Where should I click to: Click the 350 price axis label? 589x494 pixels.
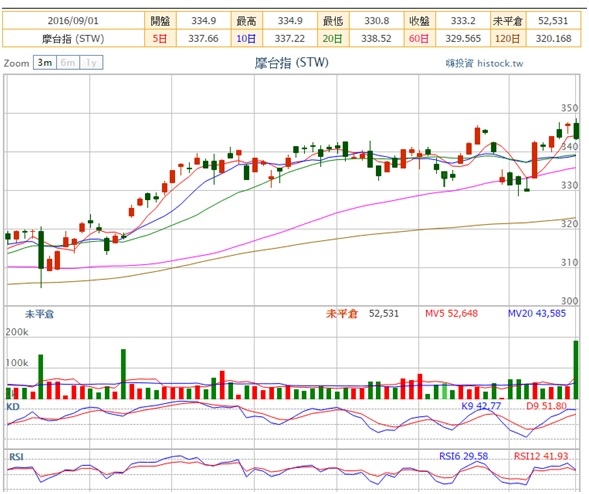(x=569, y=108)
